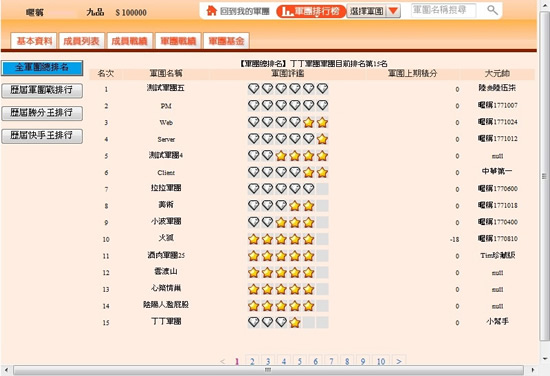Show 歷屆軍團戰排行 ranking
Screen dimensions: 550x376
coord(42,90)
